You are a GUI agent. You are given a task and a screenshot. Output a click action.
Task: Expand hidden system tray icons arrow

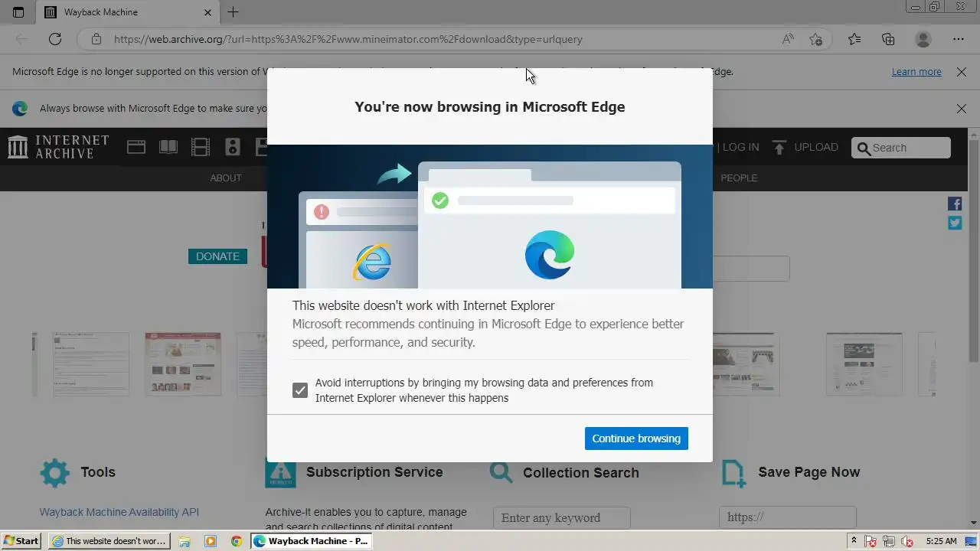click(854, 541)
